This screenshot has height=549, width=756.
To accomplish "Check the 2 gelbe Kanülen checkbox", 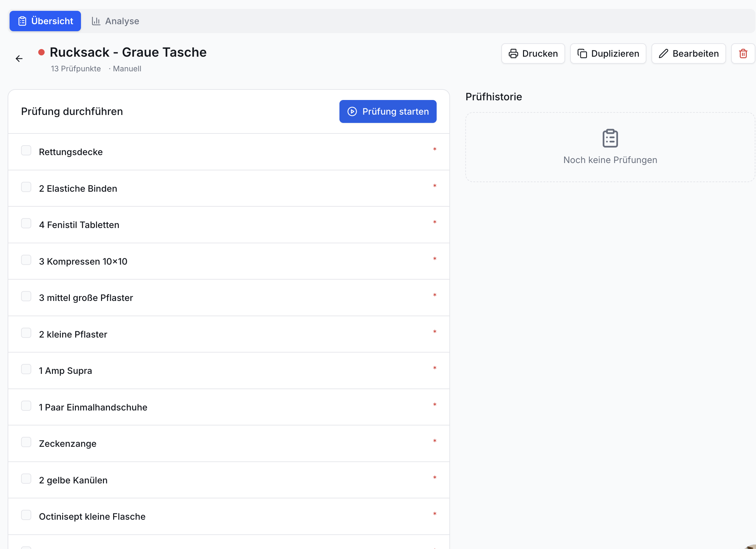I will pos(26,479).
